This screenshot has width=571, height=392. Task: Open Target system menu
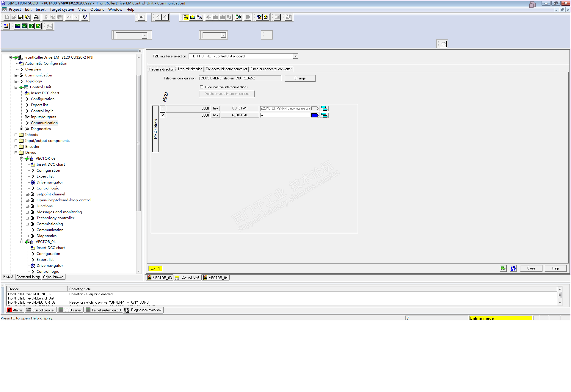click(x=62, y=10)
